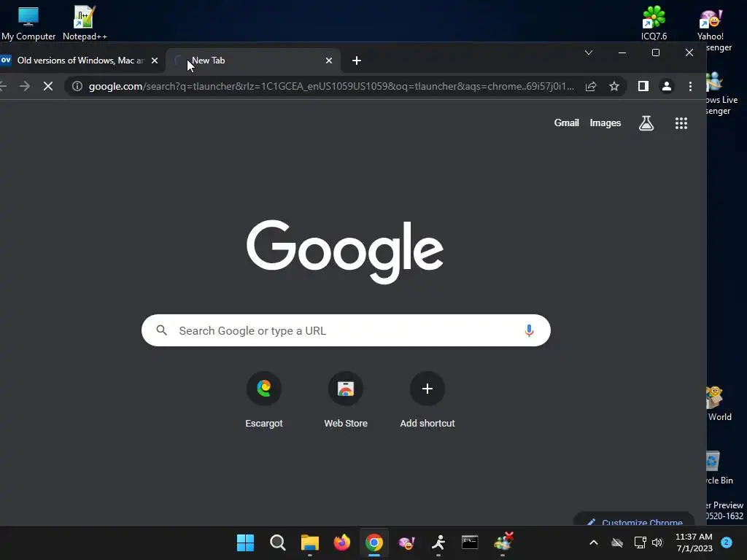Go forward in Chrome history

point(24,86)
